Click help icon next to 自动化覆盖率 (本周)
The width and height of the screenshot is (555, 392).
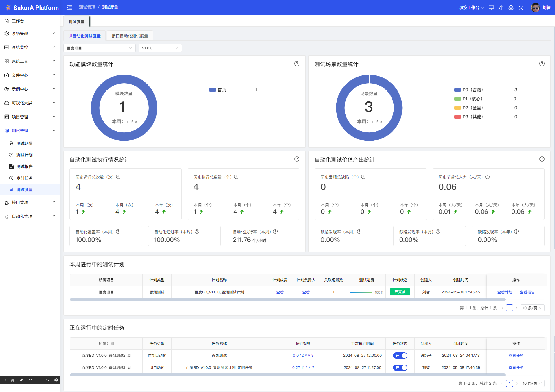point(118,232)
